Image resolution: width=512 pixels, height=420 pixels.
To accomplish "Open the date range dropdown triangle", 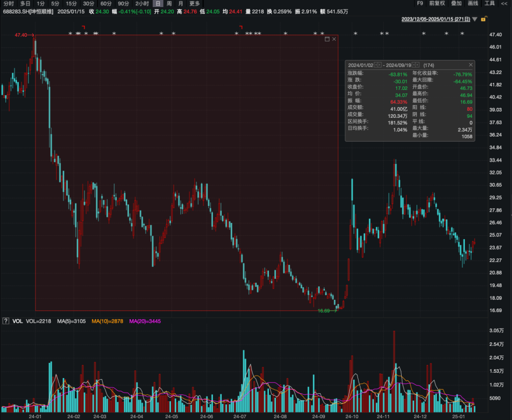I will [x=475, y=19].
